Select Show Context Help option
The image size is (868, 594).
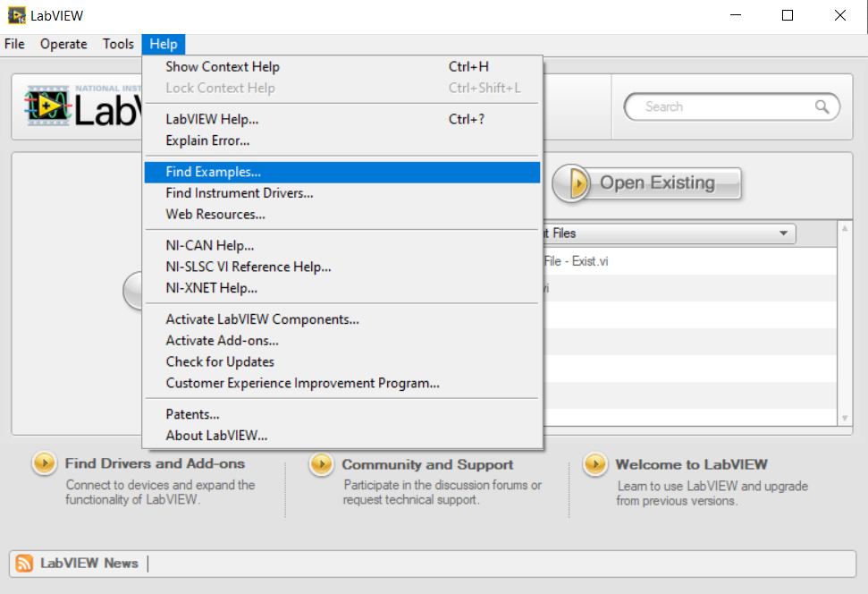(x=222, y=66)
